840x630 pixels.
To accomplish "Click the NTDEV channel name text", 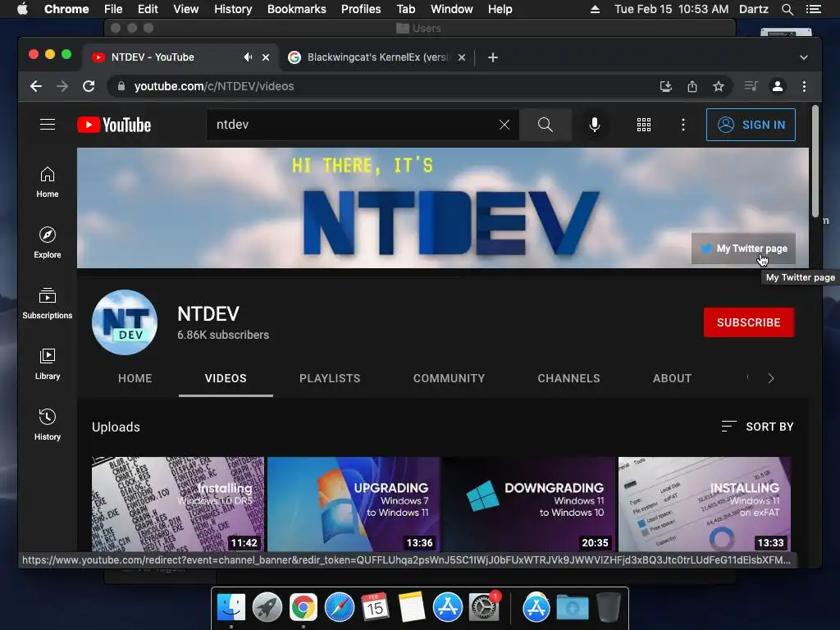I will (208, 314).
